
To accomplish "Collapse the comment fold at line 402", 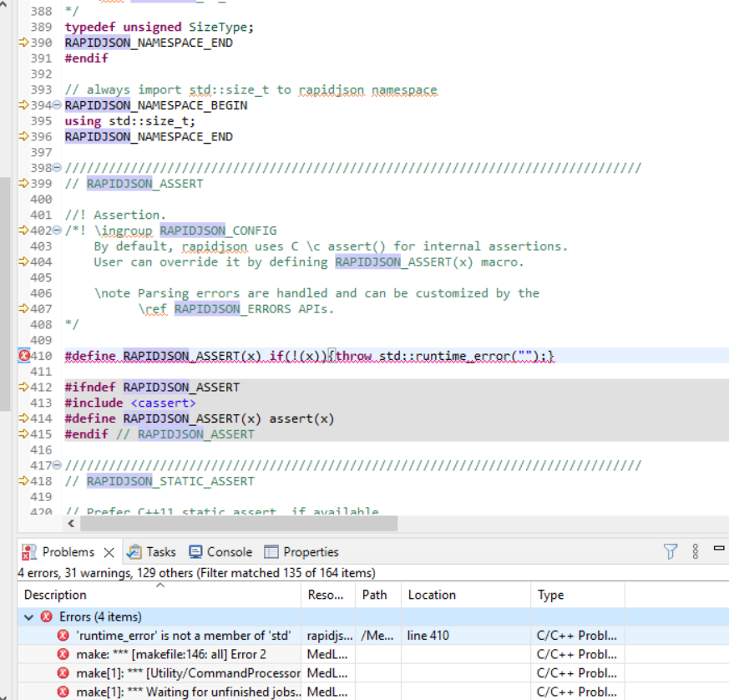I will pos(57,231).
